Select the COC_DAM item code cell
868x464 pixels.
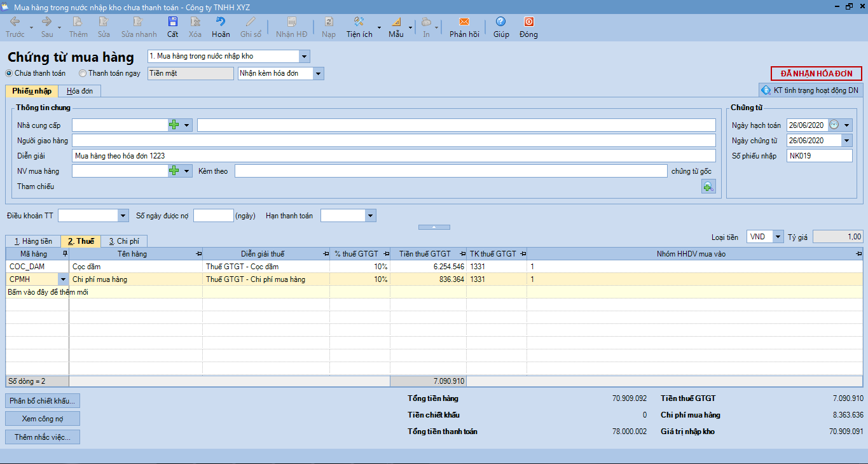pyautogui.click(x=38, y=267)
